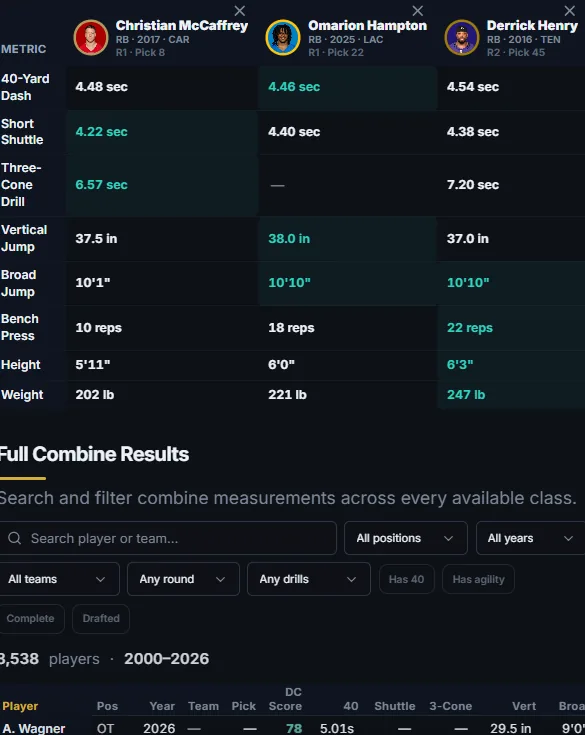Toggle the Has 40 filter chip

point(406,579)
